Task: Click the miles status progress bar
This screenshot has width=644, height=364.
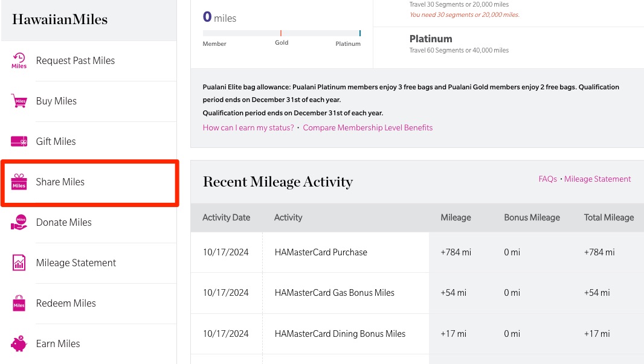Action: click(282, 33)
